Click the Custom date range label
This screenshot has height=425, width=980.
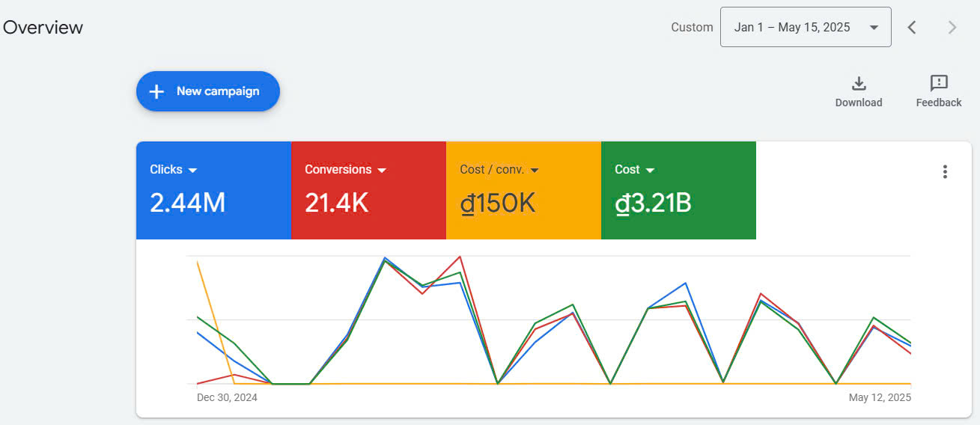pyautogui.click(x=692, y=28)
